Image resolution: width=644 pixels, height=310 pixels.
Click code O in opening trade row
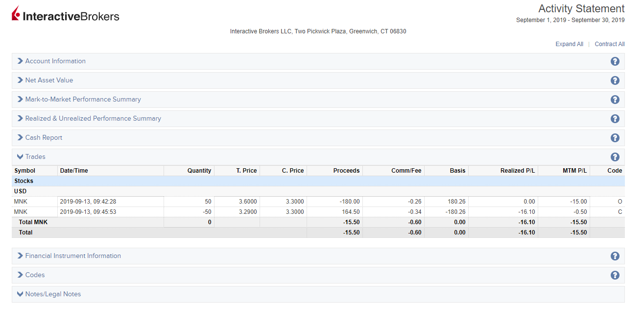click(x=620, y=202)
